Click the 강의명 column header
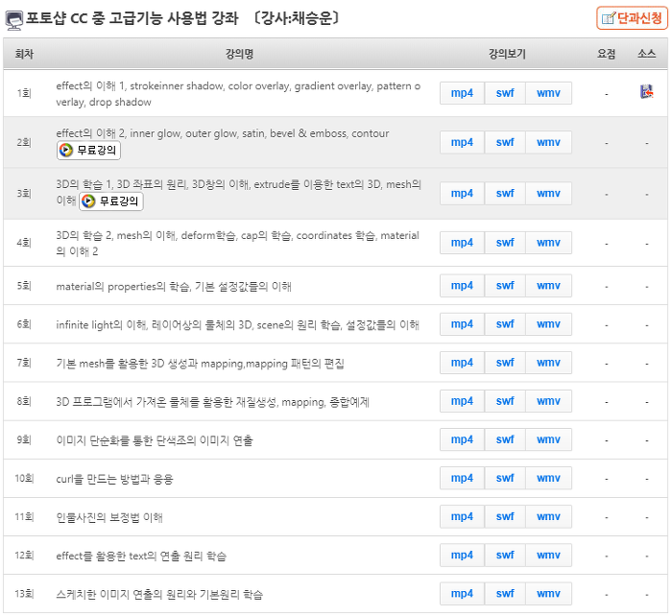 239,54
